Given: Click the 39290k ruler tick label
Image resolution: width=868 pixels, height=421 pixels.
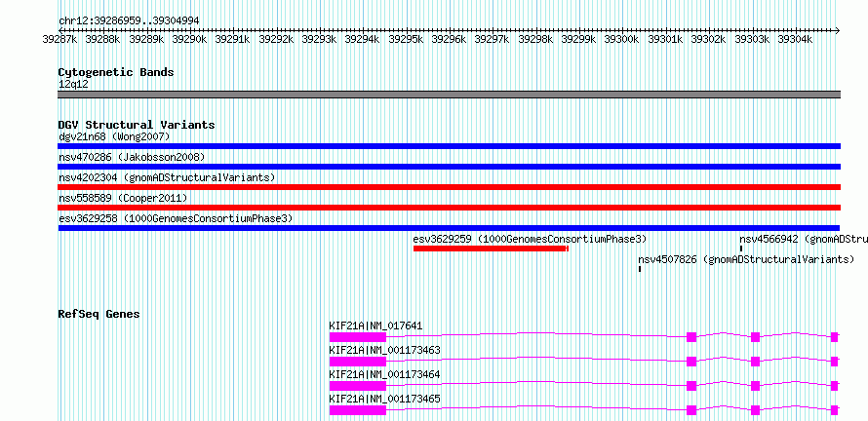Looking at the screenshot, I should (x=189, y=39).
